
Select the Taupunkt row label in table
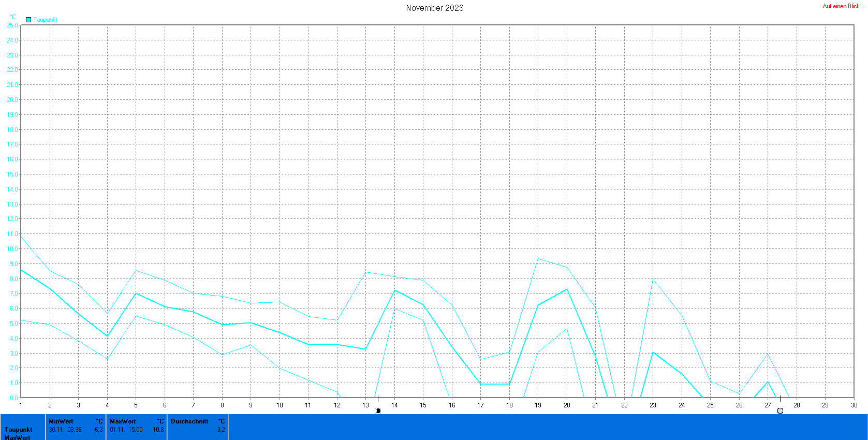tap(19, 430)
